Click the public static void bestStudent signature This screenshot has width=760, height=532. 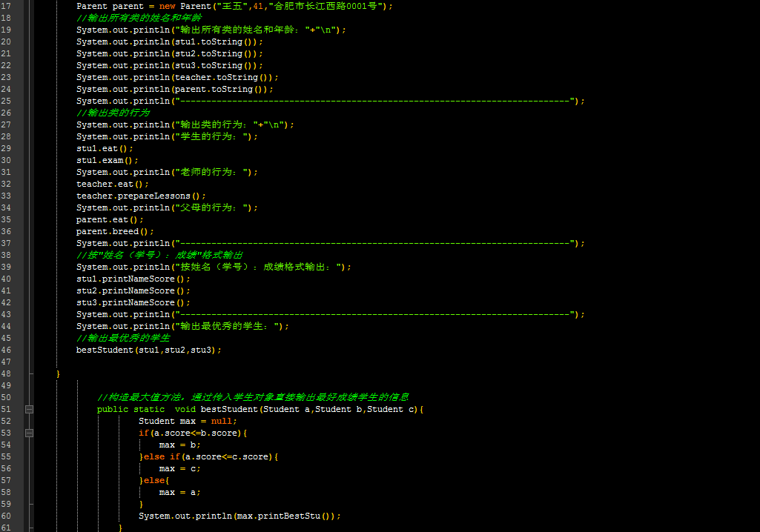(x=260, y=410)
